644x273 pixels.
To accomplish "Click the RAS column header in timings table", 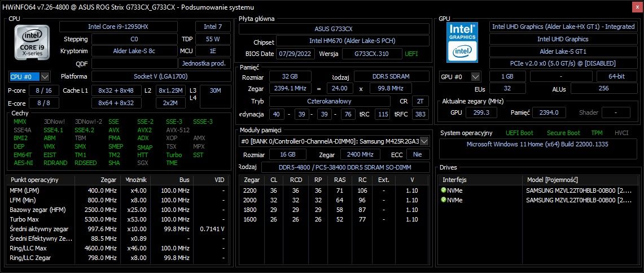I will [x=340, y=180].
